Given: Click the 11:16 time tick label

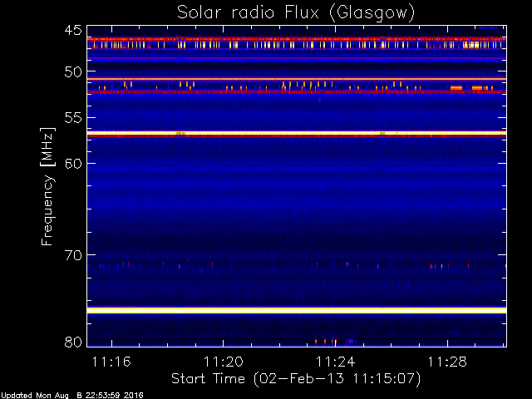Looking at the screenshot, I should coord(111,362).
